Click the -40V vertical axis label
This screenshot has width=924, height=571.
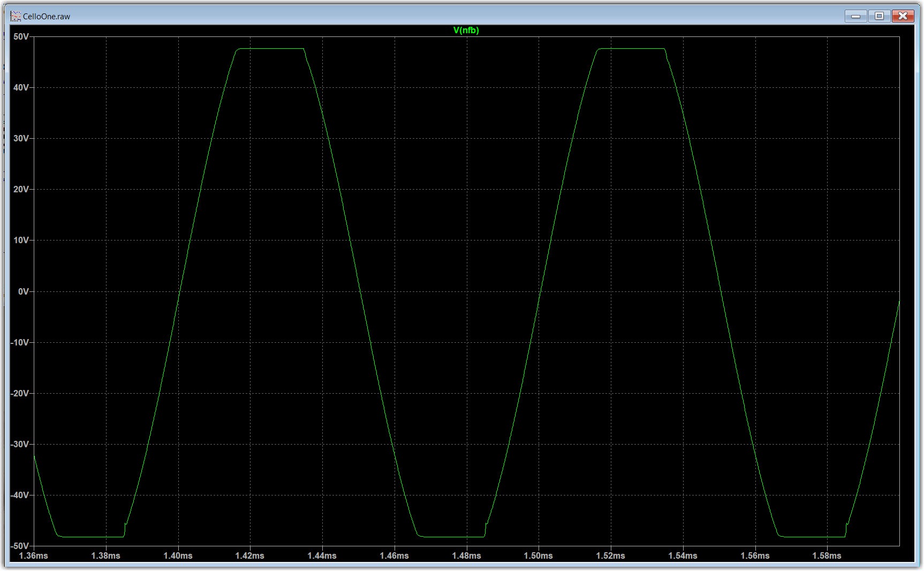tap(20, 495)
